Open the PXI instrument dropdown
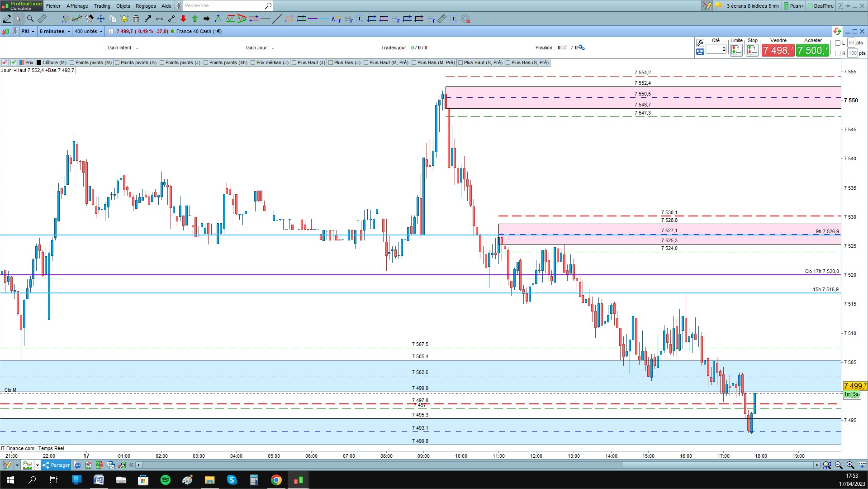This screenshot has height=489, width=868. (x=28, y=31)
